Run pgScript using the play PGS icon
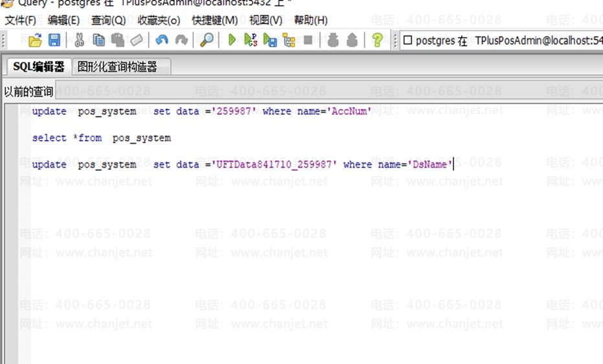The width and height of the screenshot is (603, 364). click(251, 40)
